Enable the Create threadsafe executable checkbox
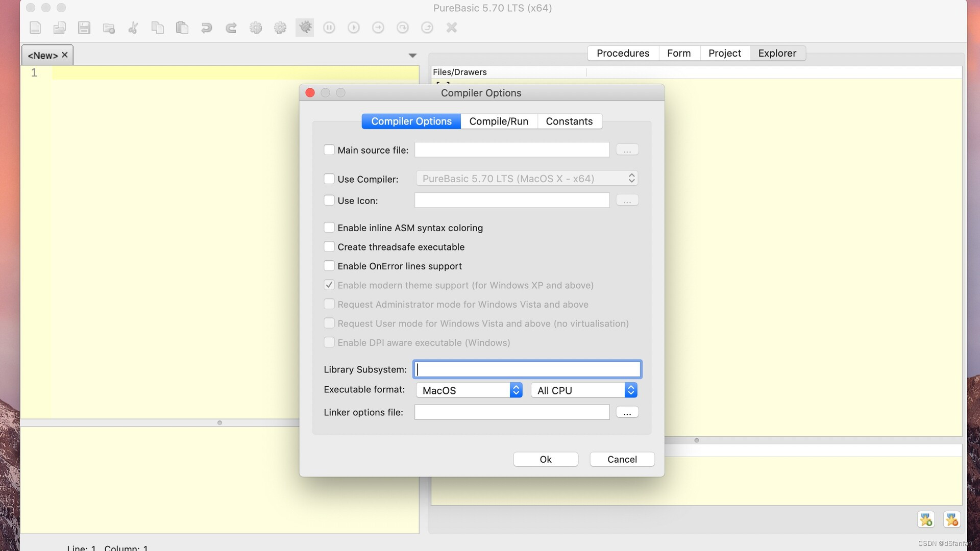Screen dimensions: 980x551 [329, 246]
